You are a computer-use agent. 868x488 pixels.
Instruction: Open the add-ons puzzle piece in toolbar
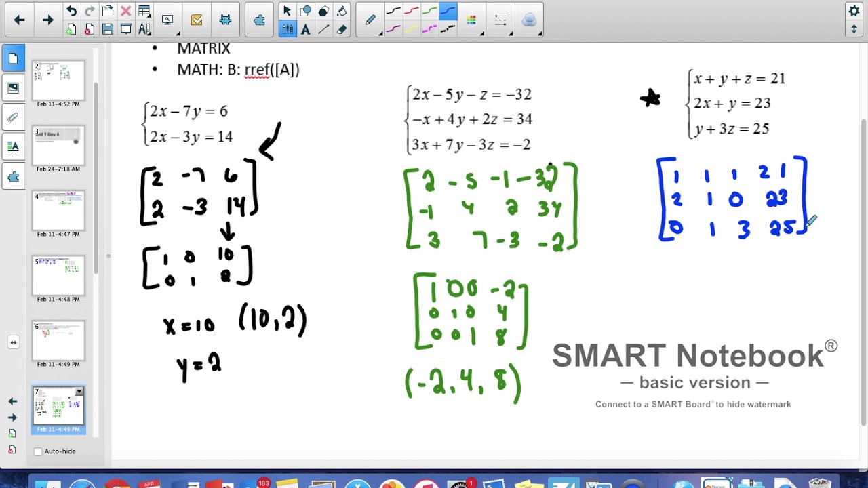[259, 20]
